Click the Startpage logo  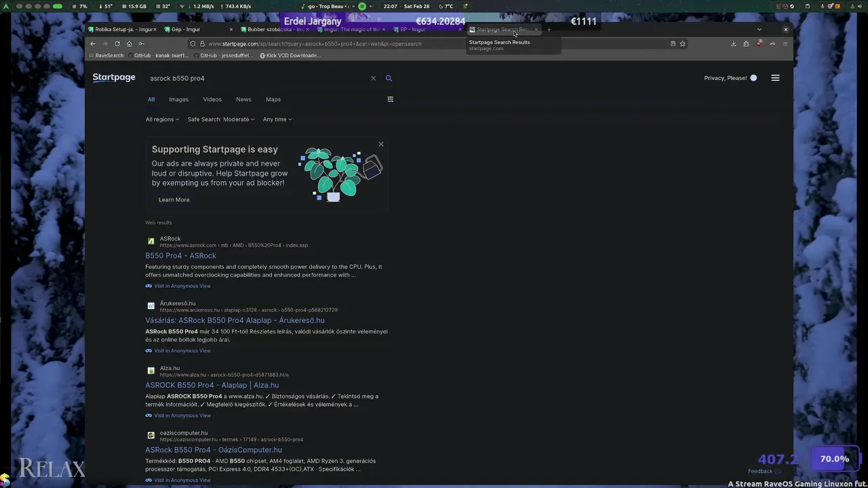[114, 77]
